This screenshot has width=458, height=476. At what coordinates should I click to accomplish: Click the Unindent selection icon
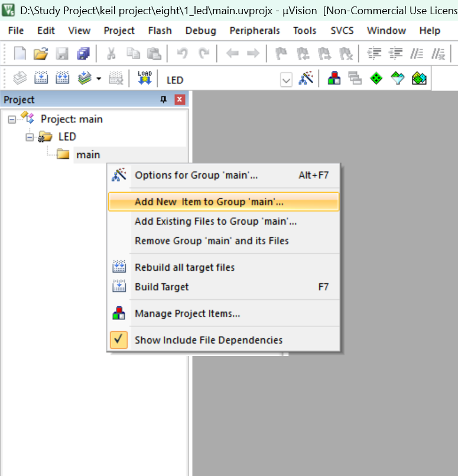point(395,54)
